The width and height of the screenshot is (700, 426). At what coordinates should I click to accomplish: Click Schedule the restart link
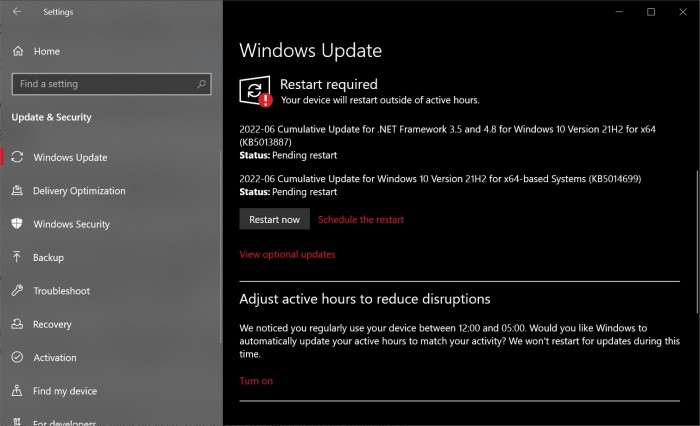click(x=360, y=219)
